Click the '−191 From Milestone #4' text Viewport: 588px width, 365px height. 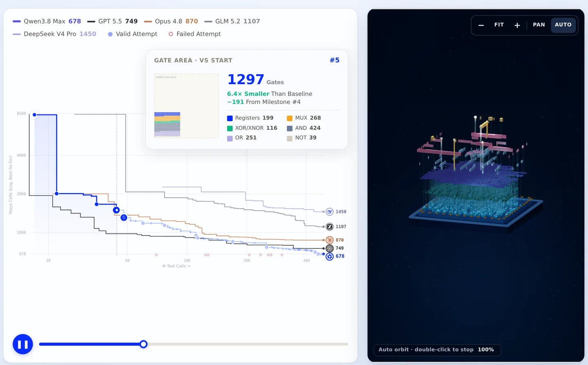pos(264,102)
